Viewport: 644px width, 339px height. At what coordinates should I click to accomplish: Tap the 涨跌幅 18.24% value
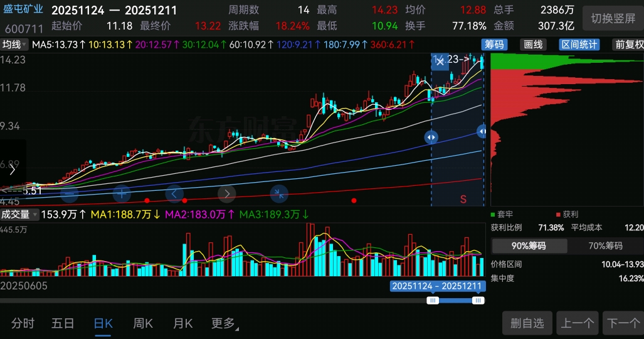click(292, 26)
